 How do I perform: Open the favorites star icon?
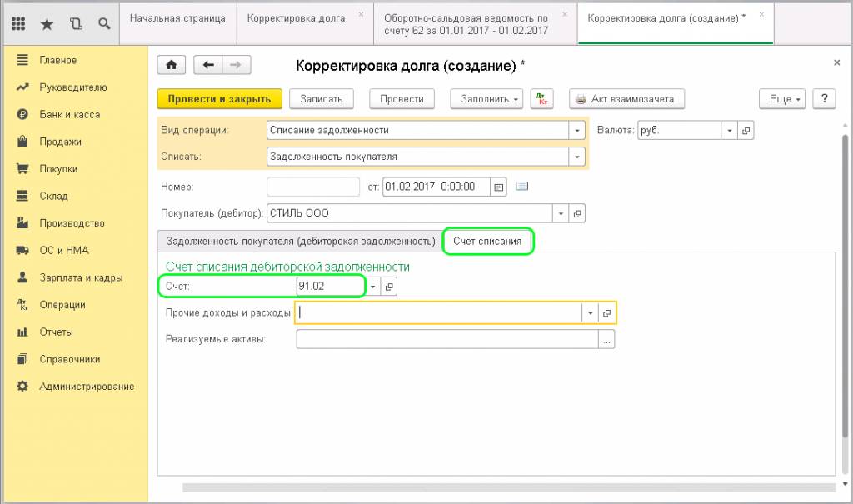(x=47, y=23)
